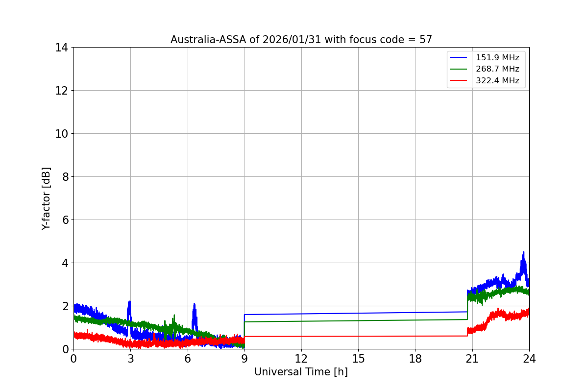This screenshot has height=392, width=588.
Task: Click the x-axis tick label 3
Action: (130, 359)
